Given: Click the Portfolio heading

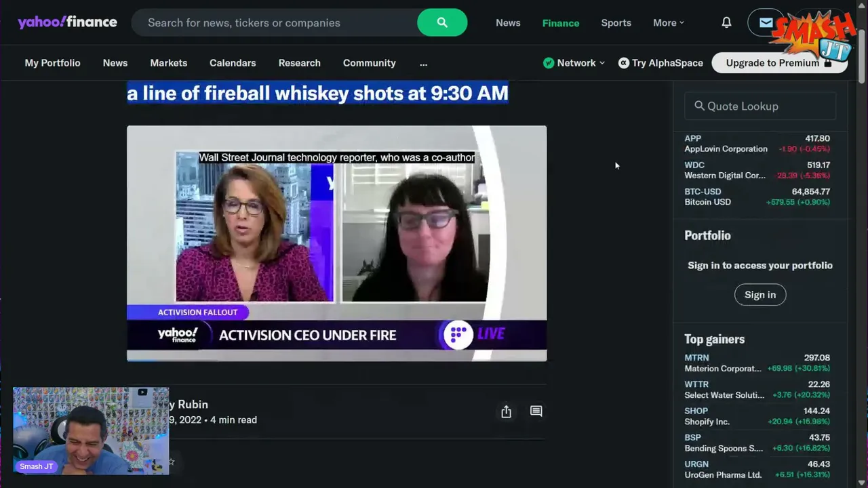Looking at the screenshot, I should pyautogui.click(x=707, y=235).
